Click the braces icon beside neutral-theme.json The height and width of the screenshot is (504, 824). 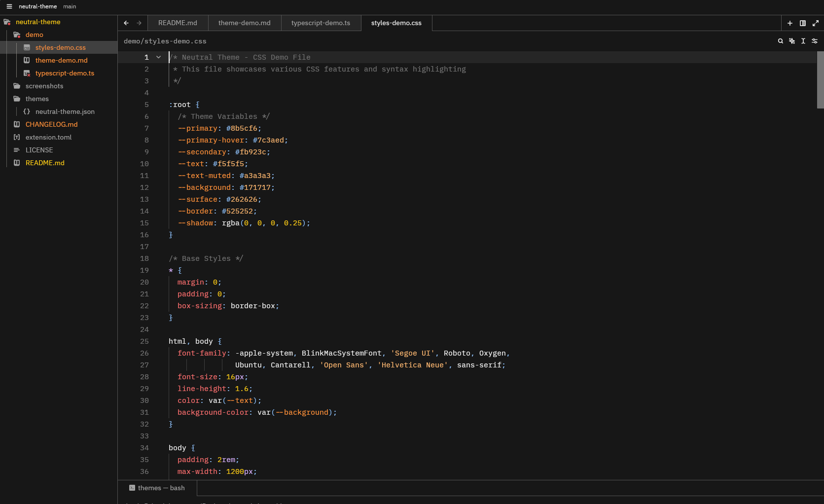pos(27,111)
